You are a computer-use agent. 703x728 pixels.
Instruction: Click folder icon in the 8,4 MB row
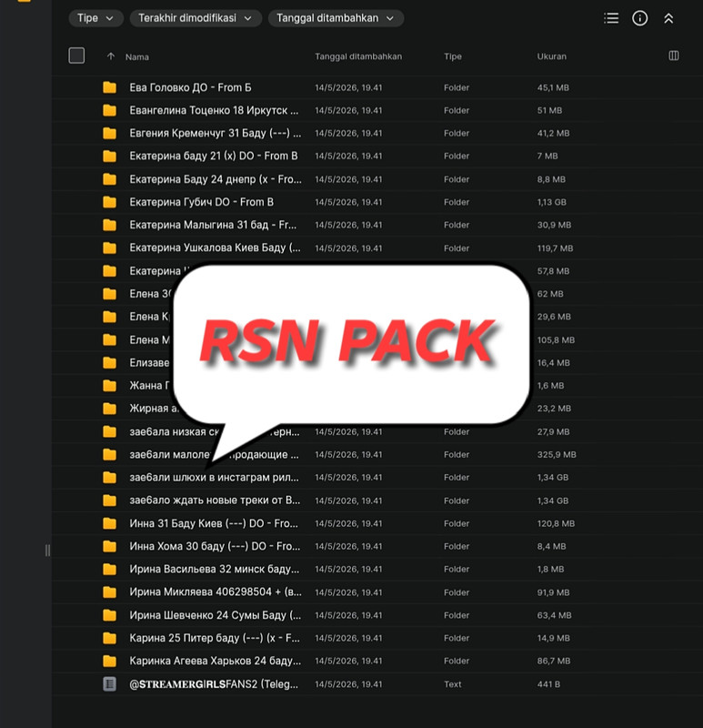[109, 546]
